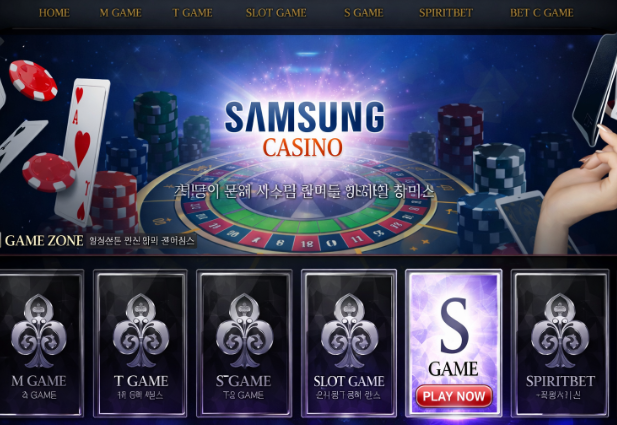Click the T GAME card clover emblem
617x425 pixels.
coord(141,331)
